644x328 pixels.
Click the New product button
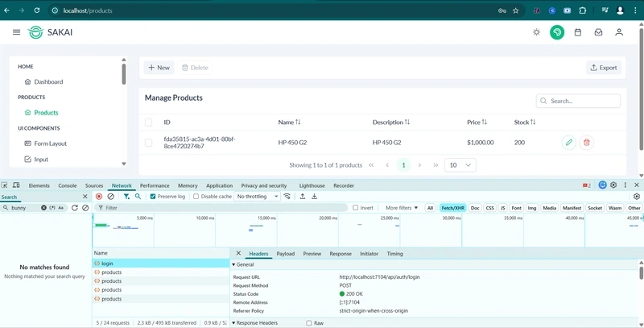(159, 68)
